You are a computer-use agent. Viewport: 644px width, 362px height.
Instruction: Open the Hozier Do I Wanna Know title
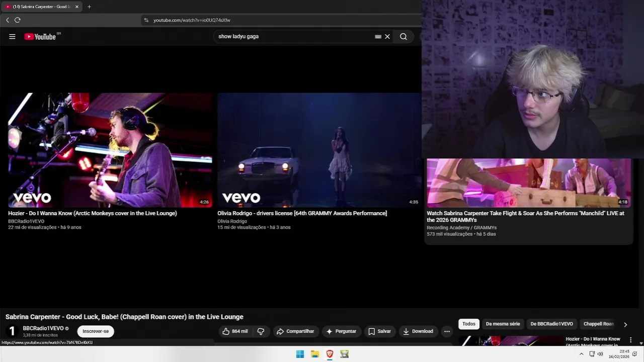pyautogui.click(x=93, y=213)
